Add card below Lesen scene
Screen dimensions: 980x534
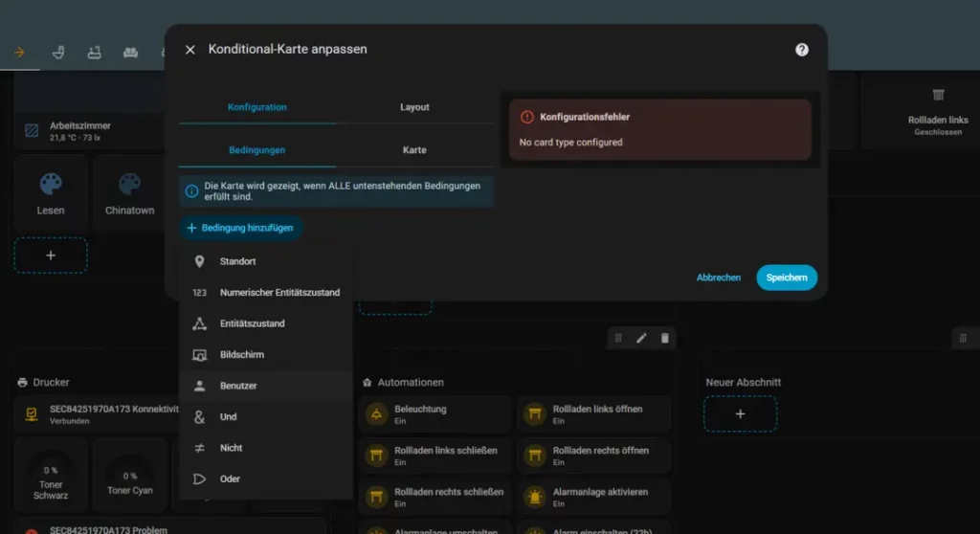click(x=51, y=256)
